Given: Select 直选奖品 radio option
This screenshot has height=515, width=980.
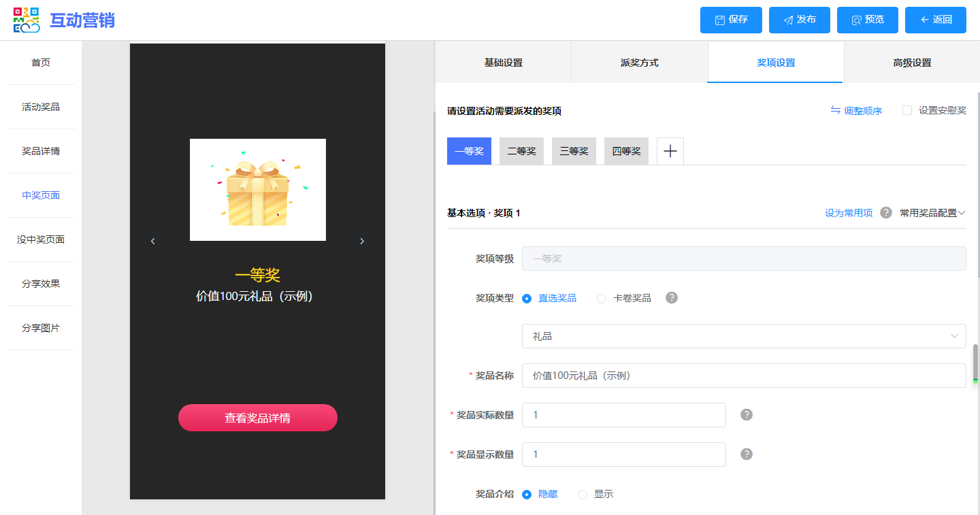Looking at the screenshot, I should pos(527,298).
